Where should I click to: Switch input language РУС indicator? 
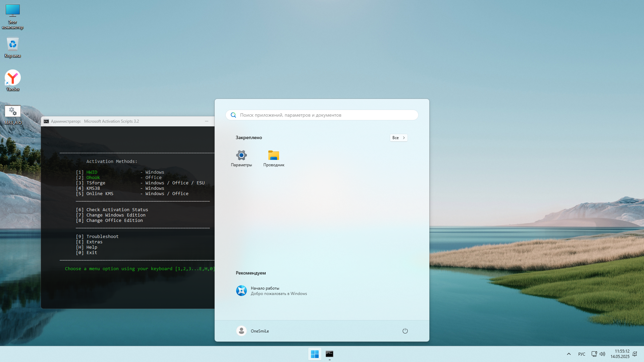tap(582, 354)
